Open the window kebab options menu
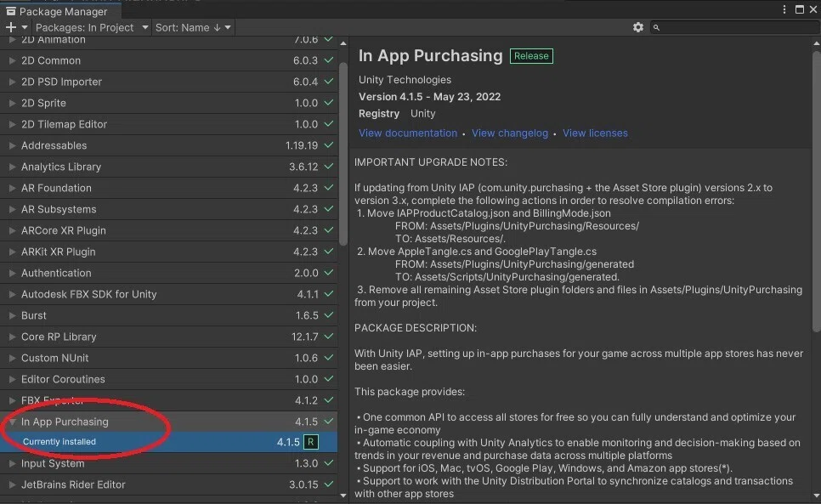Viewport: 821px width, 504px height. (x=784, y=9)
